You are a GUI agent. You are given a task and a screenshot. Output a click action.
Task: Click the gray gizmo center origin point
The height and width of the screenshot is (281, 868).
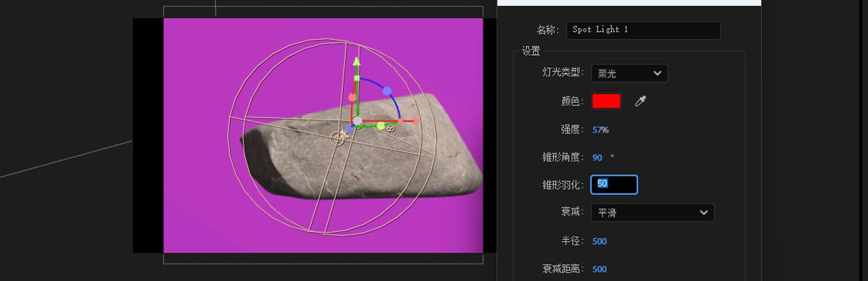click(x=357, y=121)
